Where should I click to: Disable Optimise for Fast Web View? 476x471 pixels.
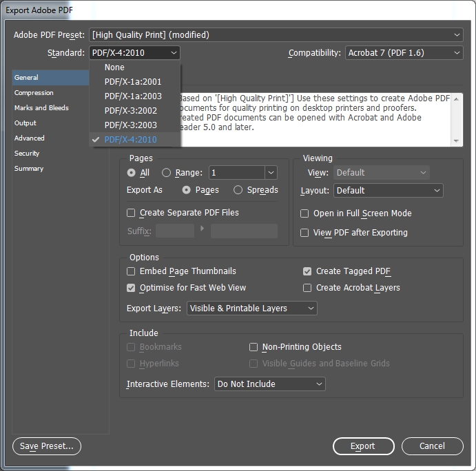[x=131, y=288]
